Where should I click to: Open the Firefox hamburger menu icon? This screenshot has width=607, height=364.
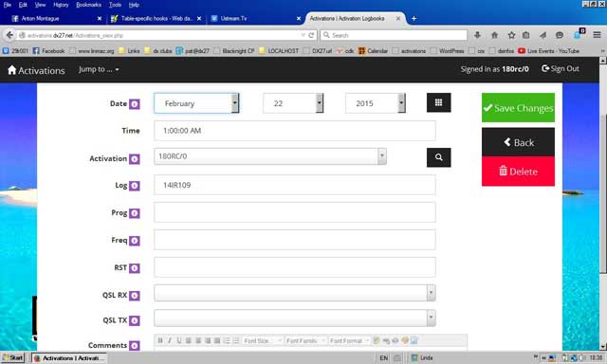tap(597, 35)
